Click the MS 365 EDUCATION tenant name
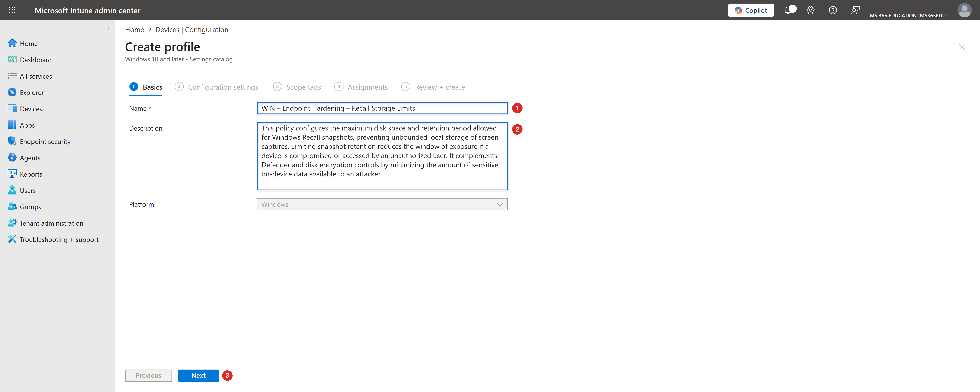 point(910,16)
